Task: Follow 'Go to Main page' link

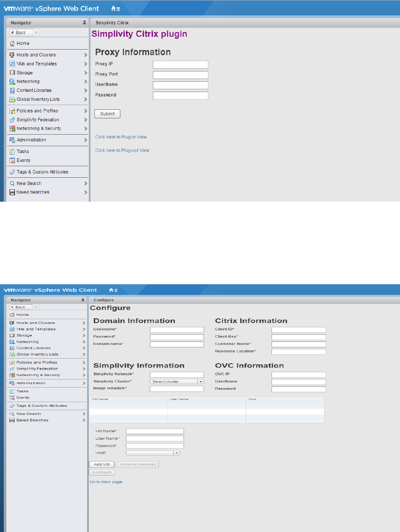Action: pyautogui.click(x=106, y=482)
